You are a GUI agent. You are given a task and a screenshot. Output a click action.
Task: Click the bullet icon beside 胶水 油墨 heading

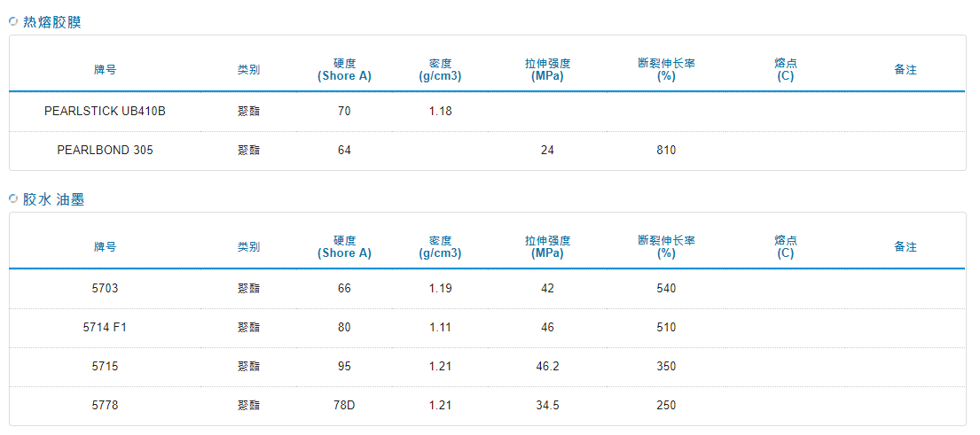click(13, 198)
